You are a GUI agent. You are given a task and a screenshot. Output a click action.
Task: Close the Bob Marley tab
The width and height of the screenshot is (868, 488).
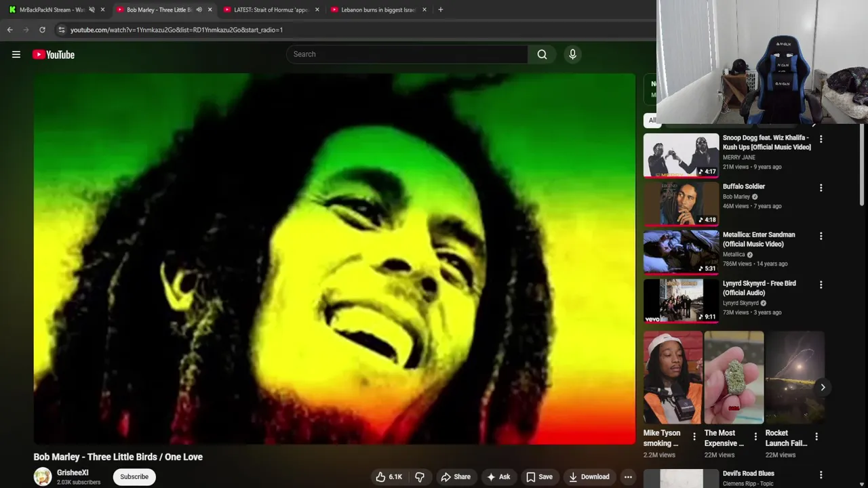210,9
